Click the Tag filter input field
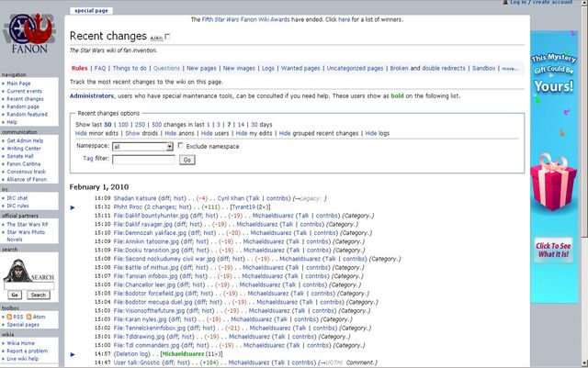Viewport: 588px width, 368px height. click(143, 160)
